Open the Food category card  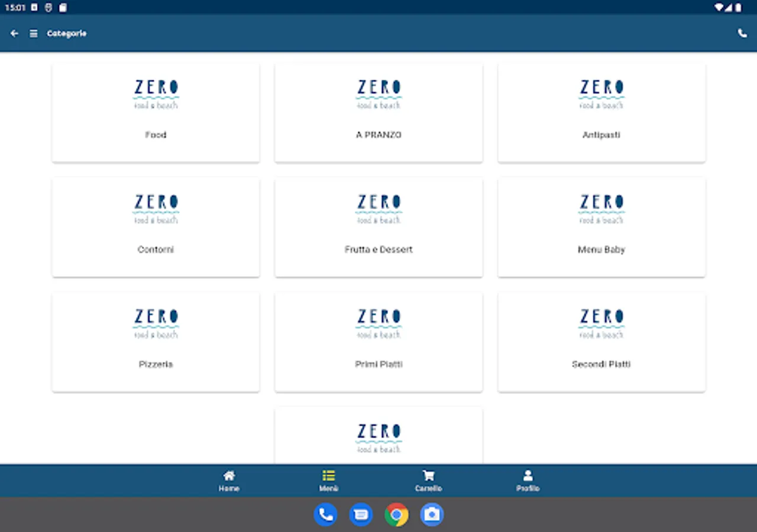click(x=156, y=112)
